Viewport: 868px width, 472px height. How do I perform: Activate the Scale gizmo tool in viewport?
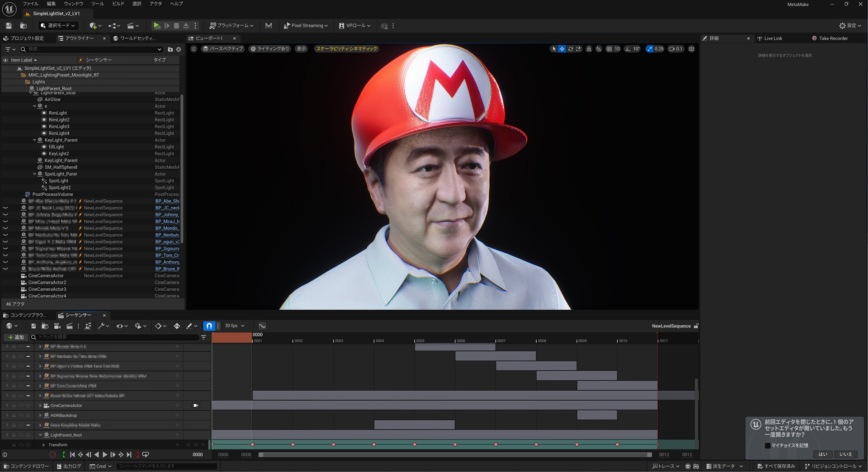coord(579,49)
